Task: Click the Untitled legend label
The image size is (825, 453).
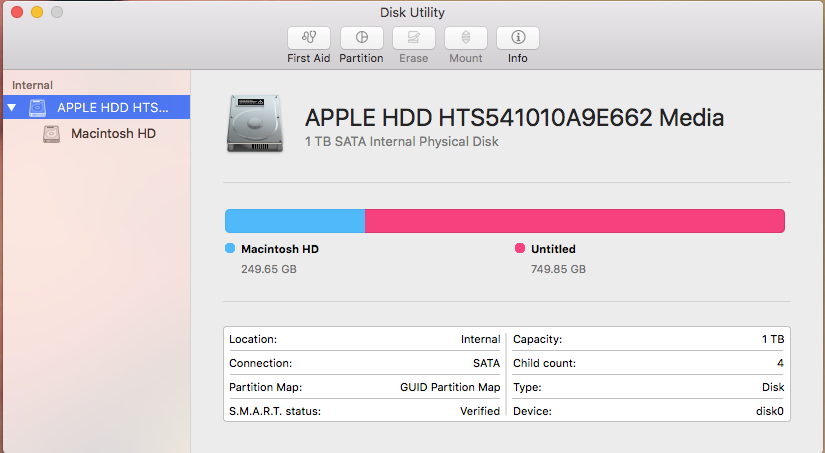Action: [553, 249]
